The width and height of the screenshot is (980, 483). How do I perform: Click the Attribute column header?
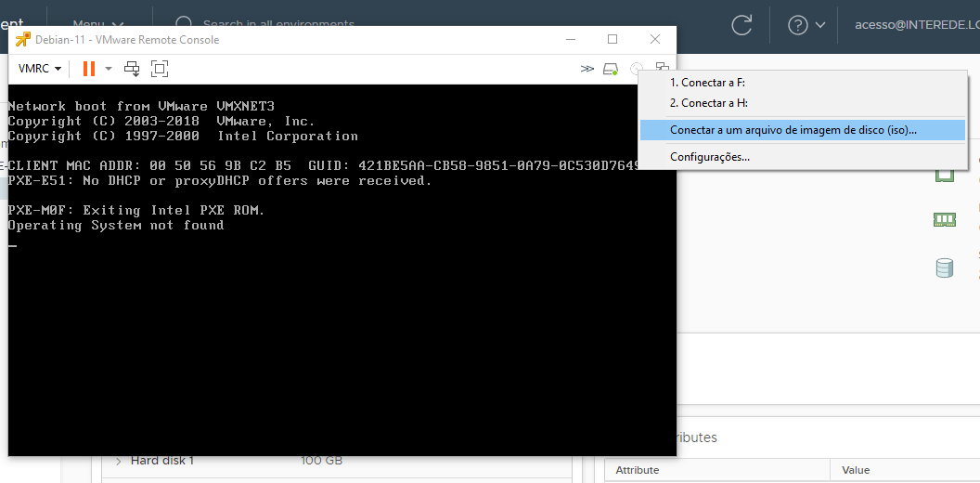pos(637,470)
